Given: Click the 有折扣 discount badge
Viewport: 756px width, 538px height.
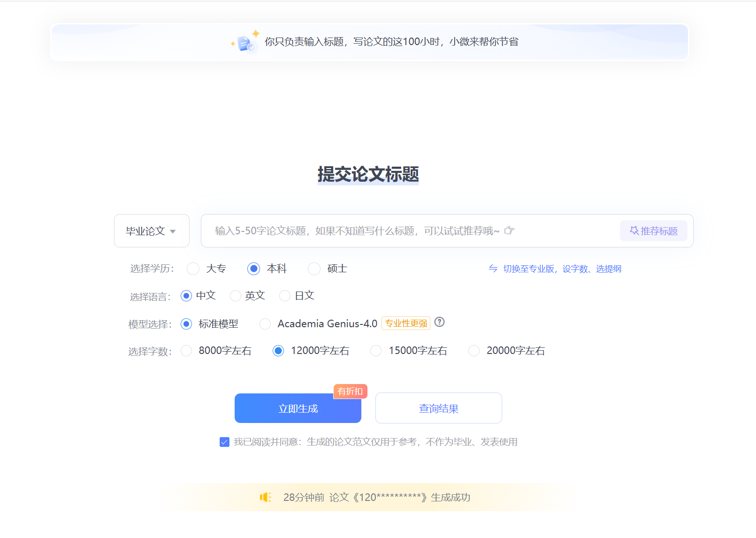Looking at the screenshot, I should (x=350, y=391).
